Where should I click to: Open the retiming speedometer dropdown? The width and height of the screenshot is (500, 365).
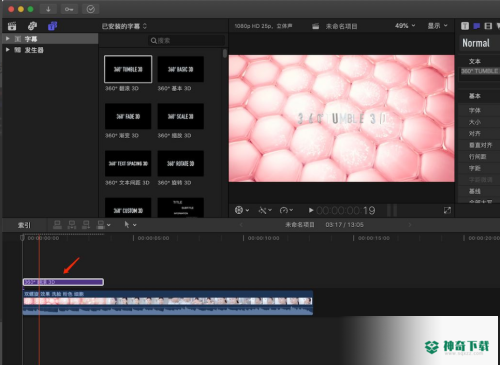(x=286, y=210)
